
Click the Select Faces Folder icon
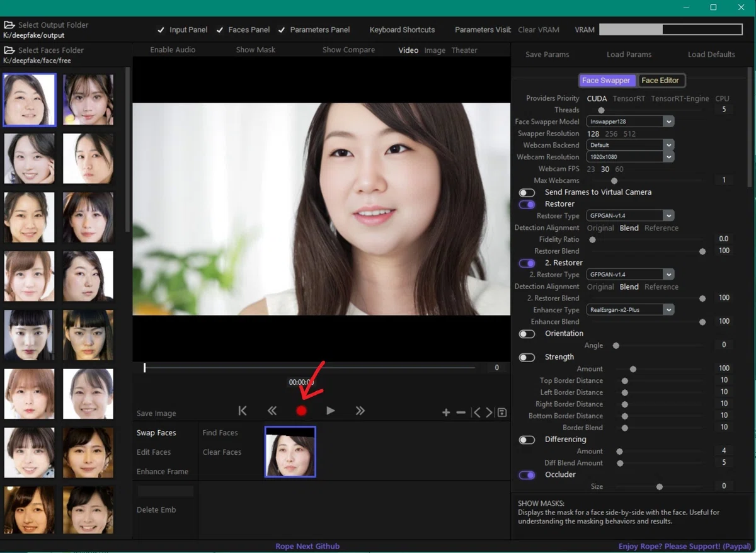point(9,50)
